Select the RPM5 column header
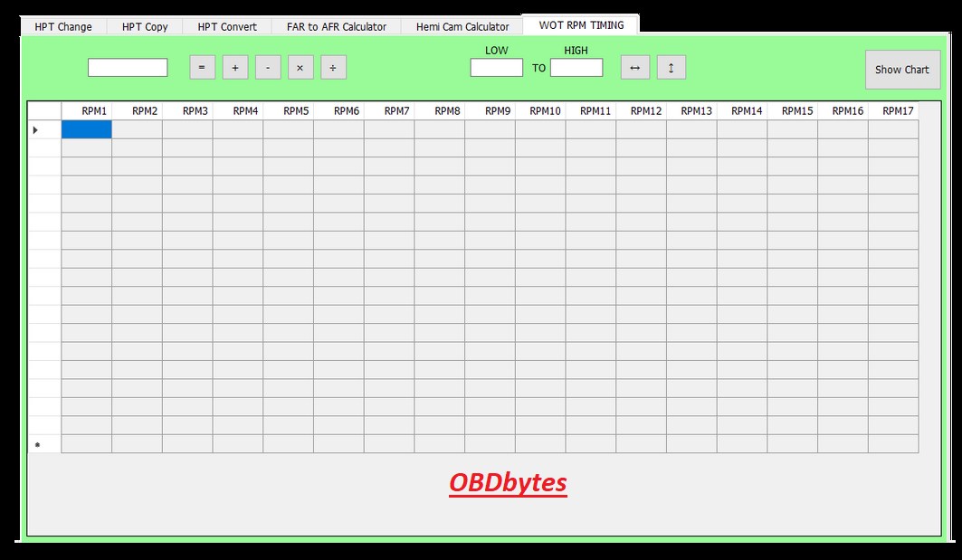Screen dimensions: 962x560 point(296,110)
